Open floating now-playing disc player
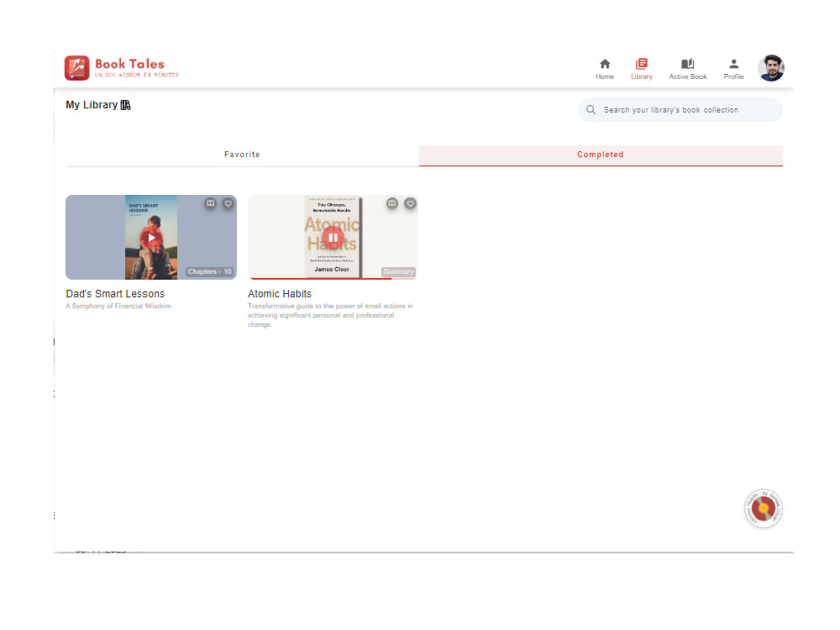Image resolution: width=840 pixels, height=630 pixels. [x=764, y=509]
